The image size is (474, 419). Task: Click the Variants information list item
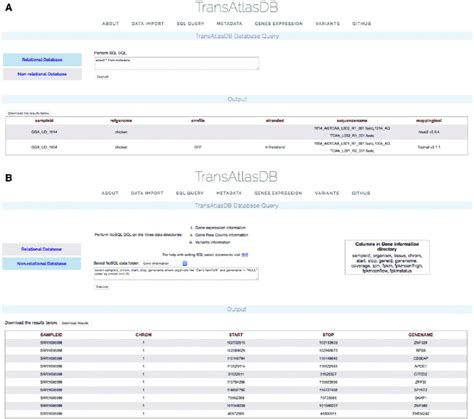pos(212,242)
